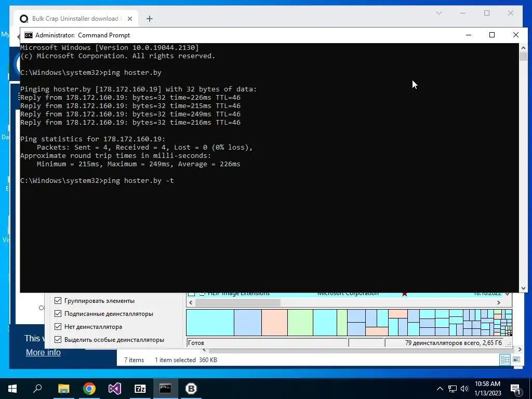
Task: Open 7-Zip from the taskbar
Action: pyautogui.click(x=140, y=389)
